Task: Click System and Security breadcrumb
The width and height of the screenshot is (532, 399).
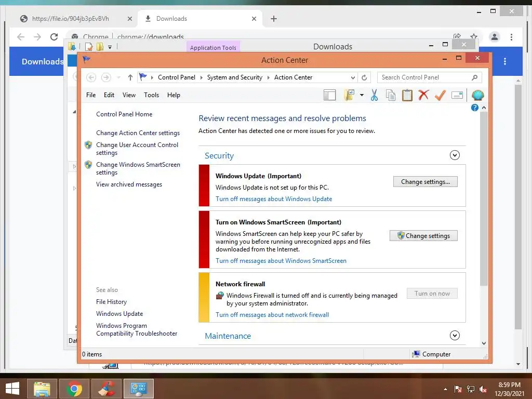Action: [235, 77]
